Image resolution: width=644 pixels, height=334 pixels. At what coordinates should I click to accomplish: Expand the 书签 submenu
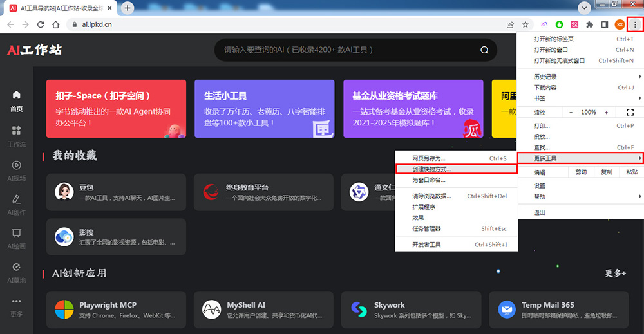(x=580, y=98)
